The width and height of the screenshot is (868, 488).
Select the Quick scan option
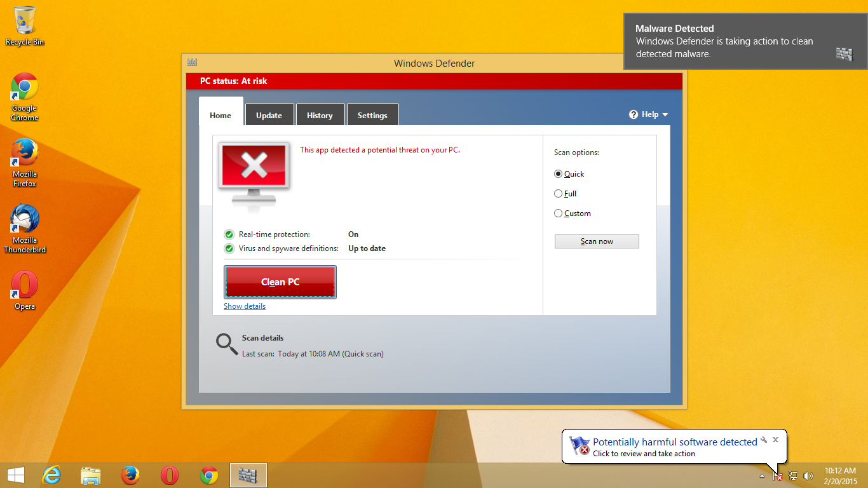click(559, 174)
